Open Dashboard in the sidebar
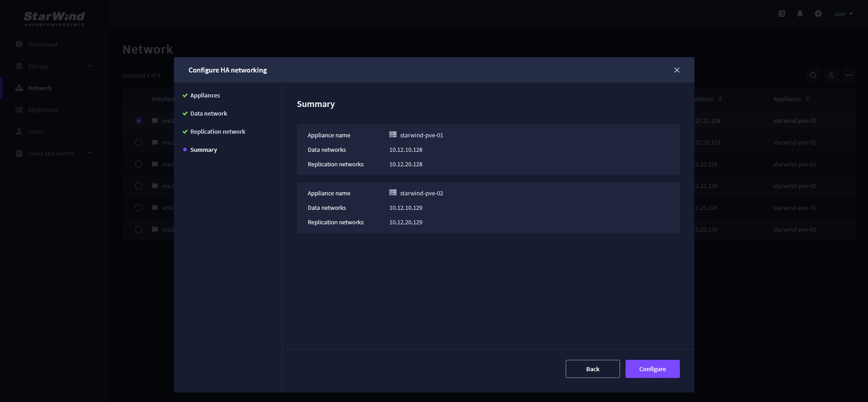This screenshot has width=868, height=402. [x=43, y=44]
